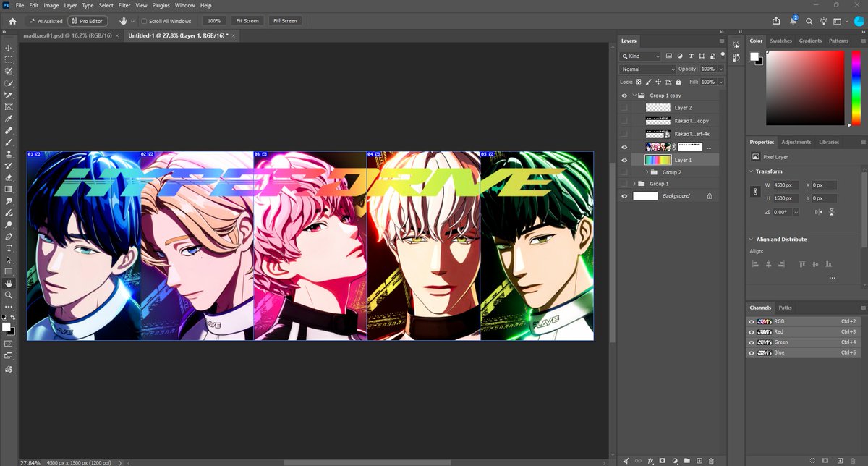Toggle Red channel visibility
The width and height of the screenshot is (868, 466).
pyautogui.click(x=751, y=331)
